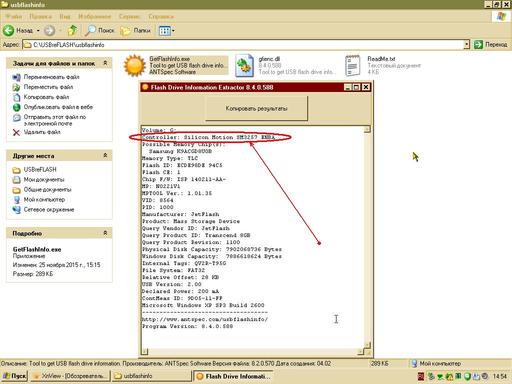Toggle the Folders pane button
Viewport: 512px width, 384px height.
point(136,31)
